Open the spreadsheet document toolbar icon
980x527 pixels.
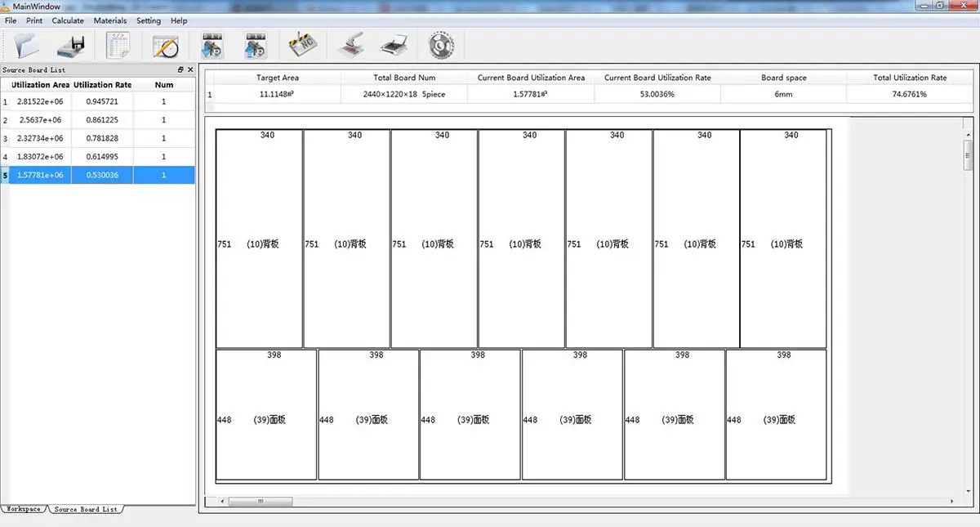(x=119, y=45)
